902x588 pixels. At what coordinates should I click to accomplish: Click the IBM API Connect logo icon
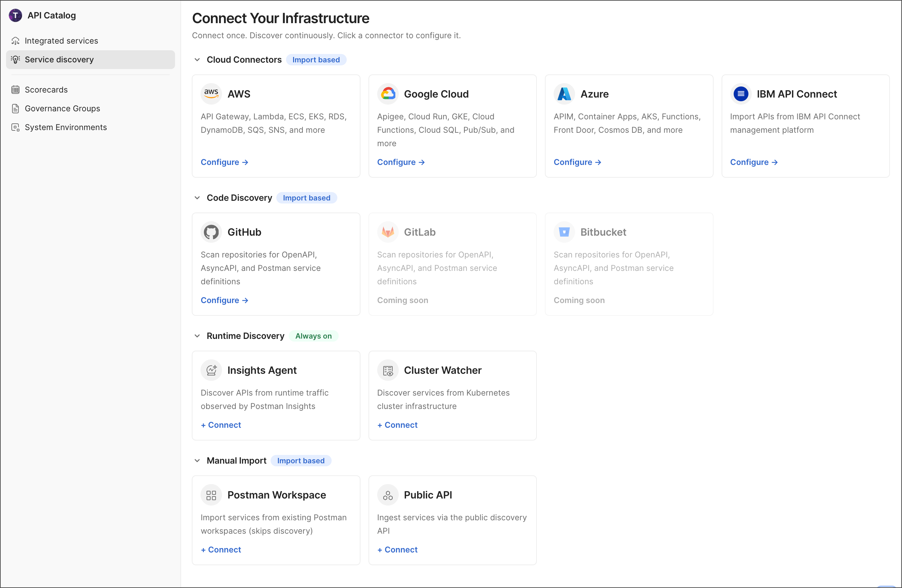[741, 94]
